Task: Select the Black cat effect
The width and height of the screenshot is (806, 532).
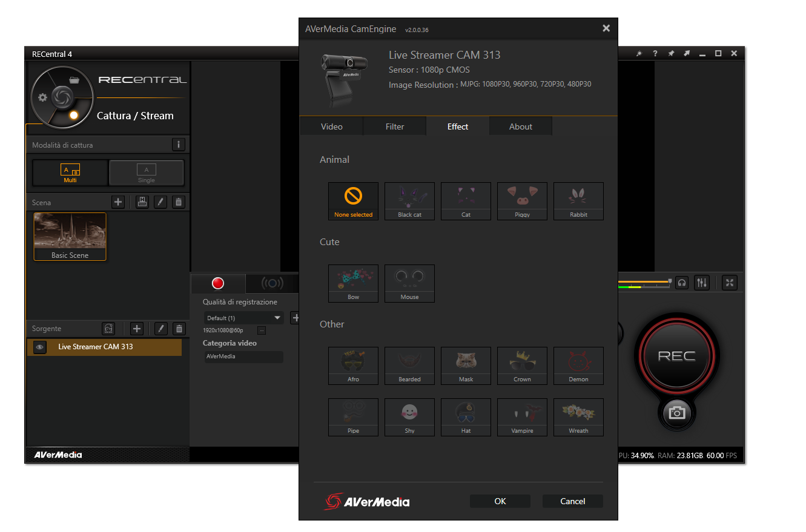Action: tap(409, 201)
